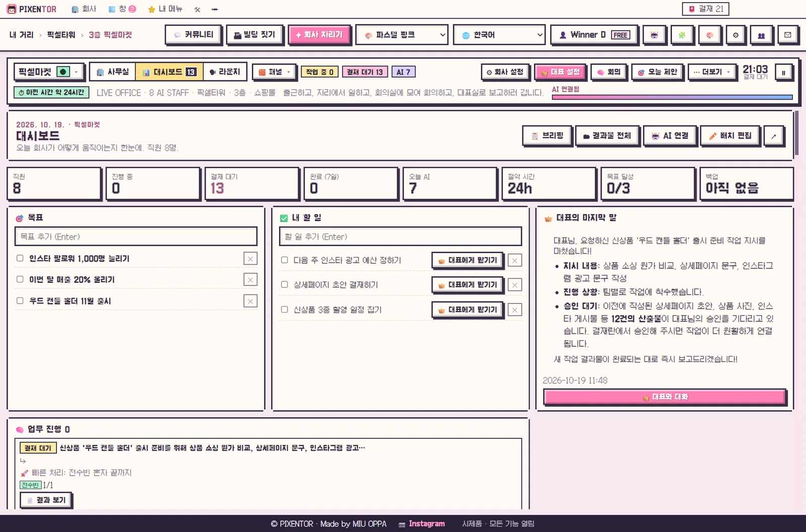The image size is (806, 532).
Task: Open the envelope mail icon
Action: tap(788, 35)
